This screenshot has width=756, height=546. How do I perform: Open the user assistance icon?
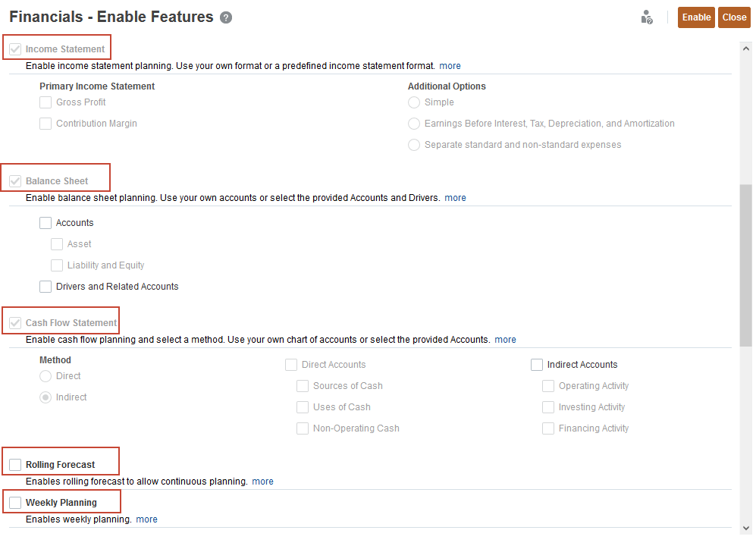point(647,17)
